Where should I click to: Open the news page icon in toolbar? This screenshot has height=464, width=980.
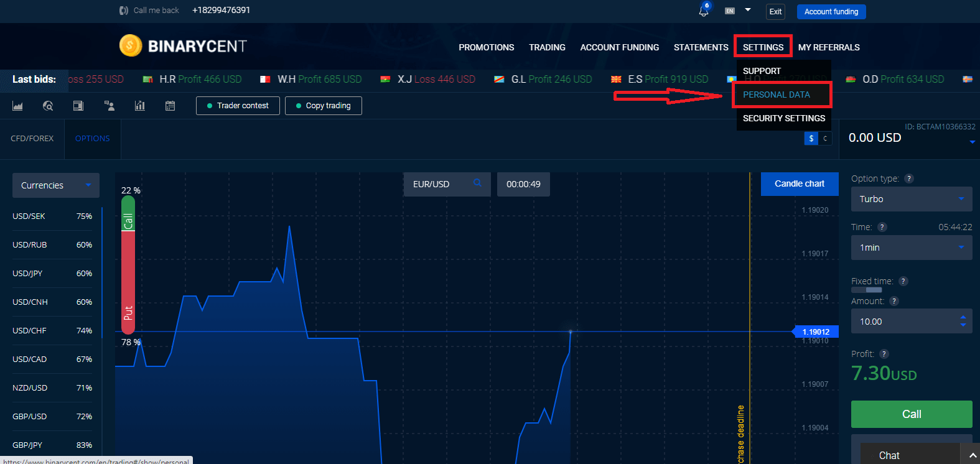78,106
